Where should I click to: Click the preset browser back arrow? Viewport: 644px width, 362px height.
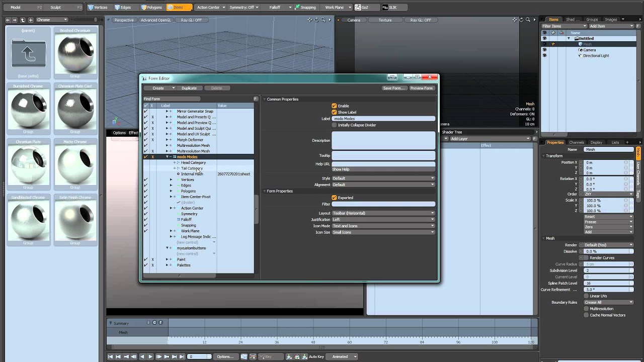(x=8, y=20)
